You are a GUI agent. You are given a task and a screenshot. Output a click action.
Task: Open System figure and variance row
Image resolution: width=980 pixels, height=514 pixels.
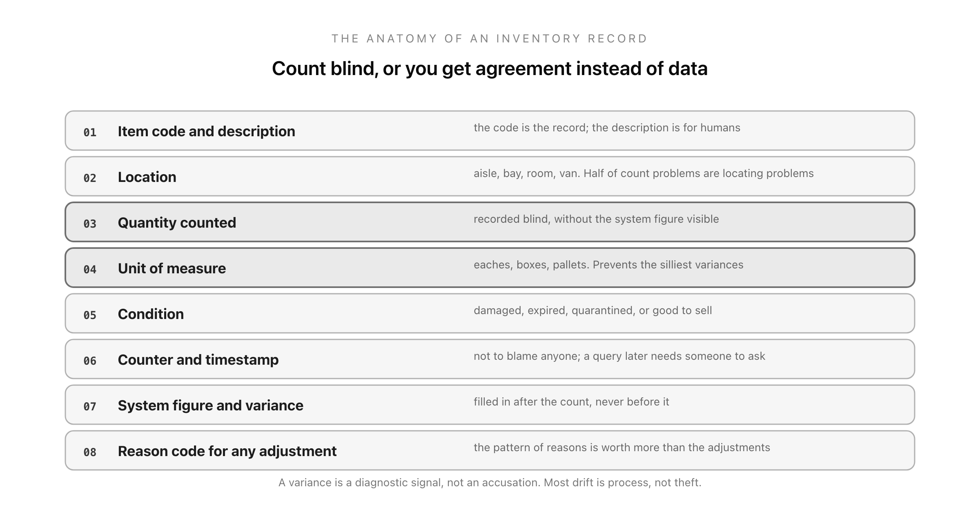point(490,405)
